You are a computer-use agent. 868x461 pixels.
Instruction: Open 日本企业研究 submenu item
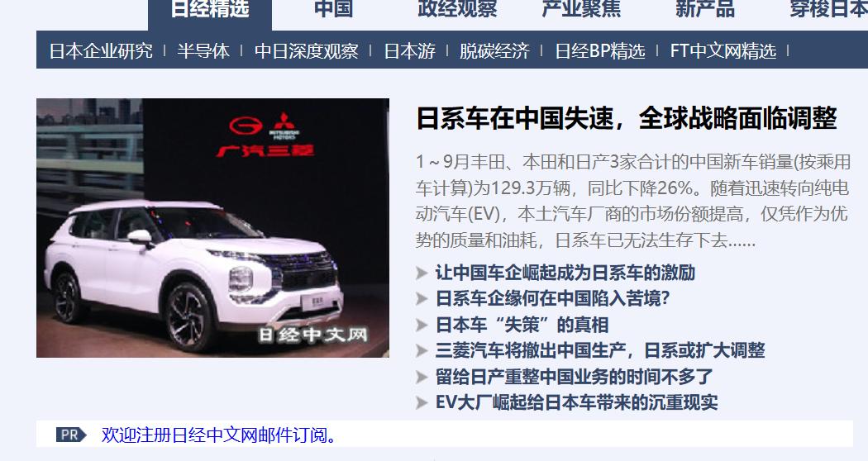pos(101,51)
